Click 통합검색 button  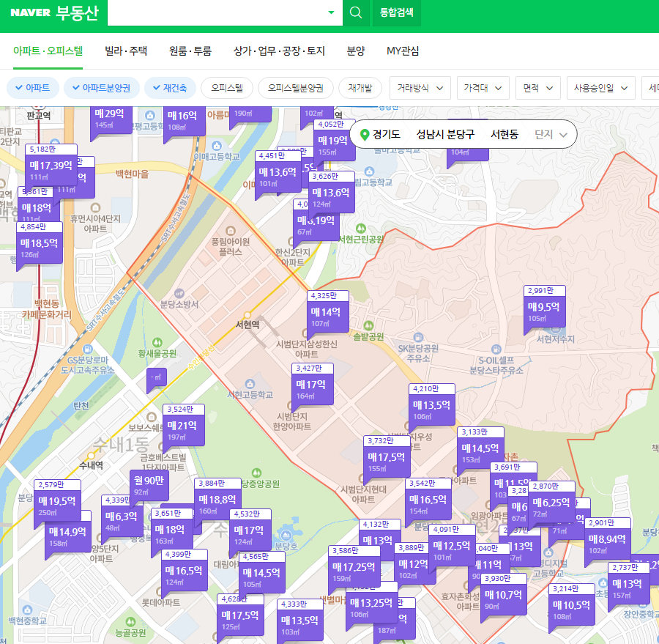[396, 12]
